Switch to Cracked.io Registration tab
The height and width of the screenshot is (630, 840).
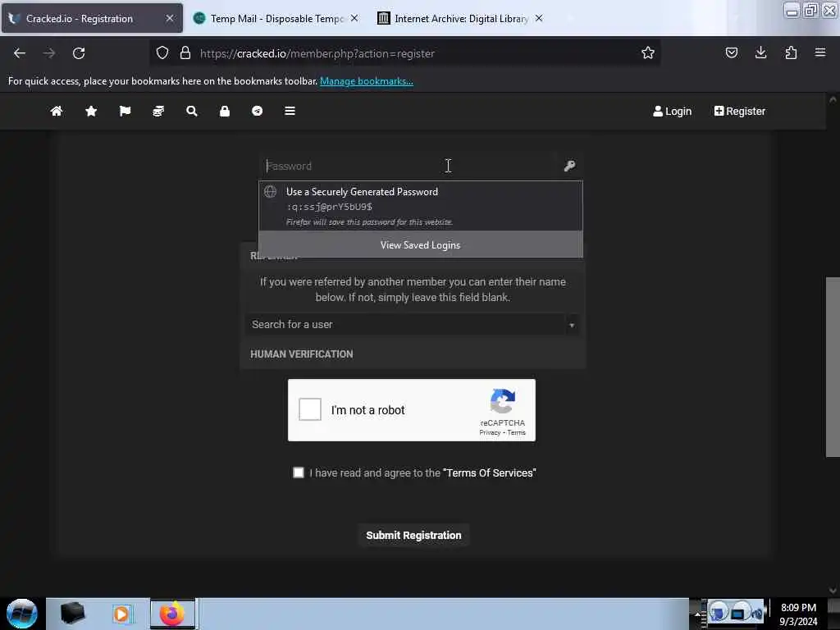(92, 18)
